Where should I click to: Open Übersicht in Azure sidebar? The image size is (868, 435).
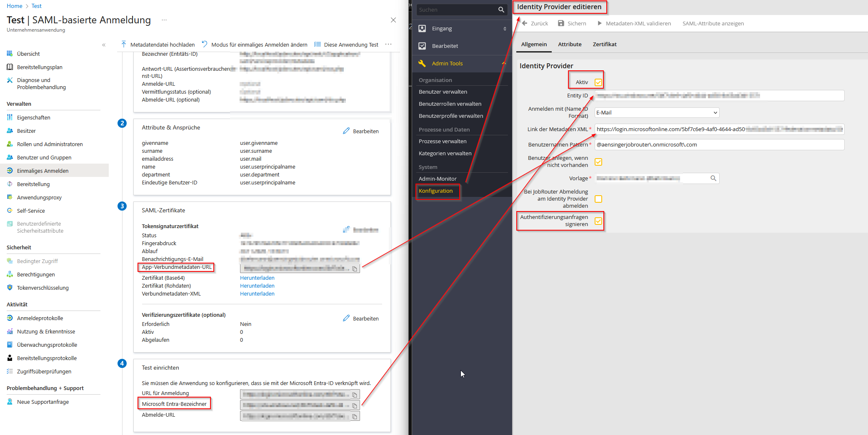tap(28, 54)
